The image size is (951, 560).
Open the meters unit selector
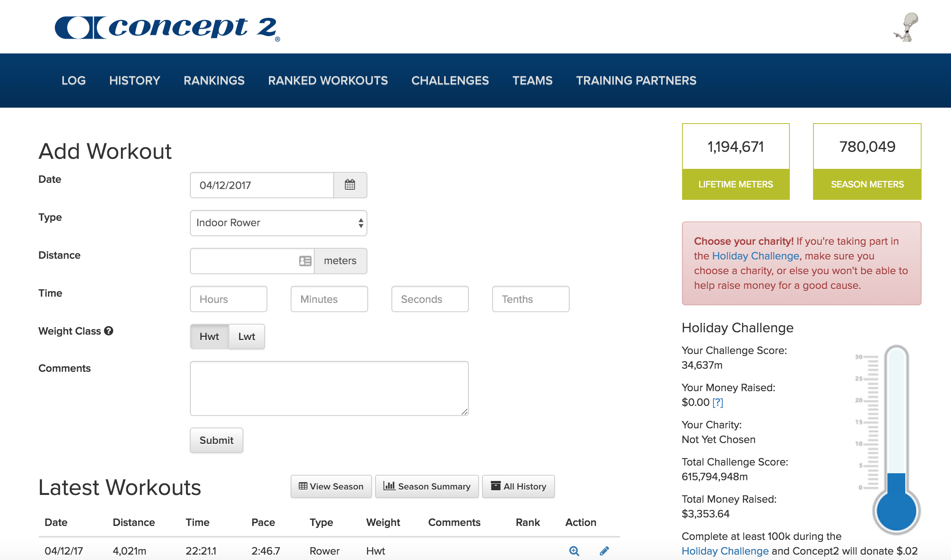pos(340,261)
